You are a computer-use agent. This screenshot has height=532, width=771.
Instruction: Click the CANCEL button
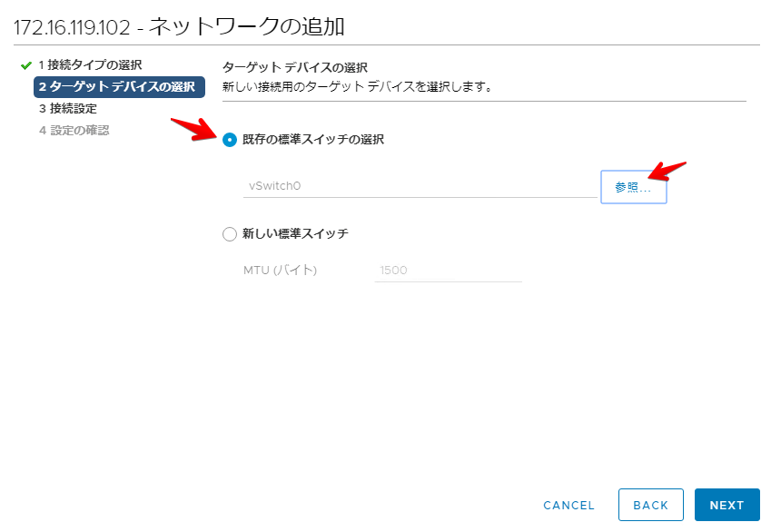point(568,505)
